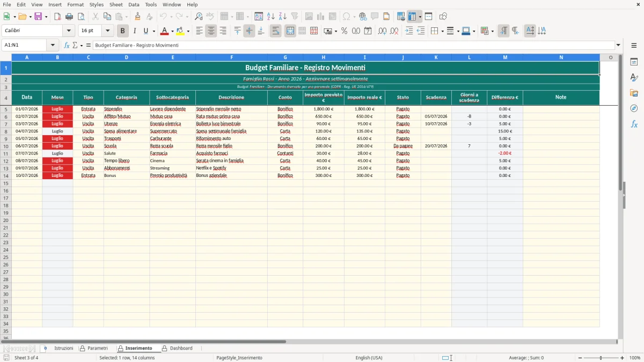Toggle Center Vertically alignment
Viewport: 644px width, 362px height.
pyautogui.click(x=249, y=31)
